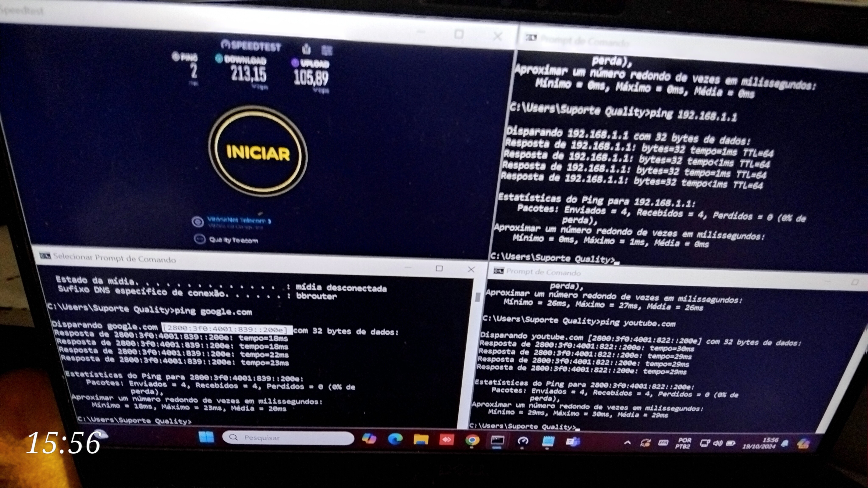Image resolution: width=868 pixels, height=488 pixels.
Task: Open the Windows Start menu
Action: click(206, 437)
